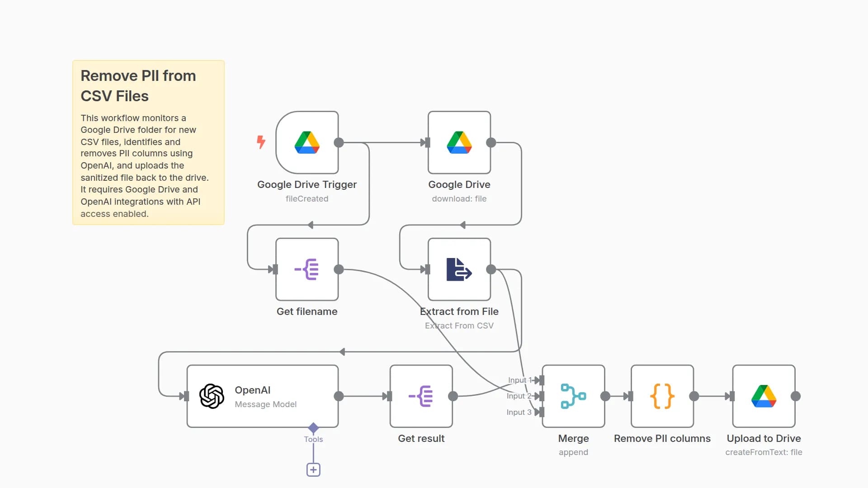Click the OpenAI Message Model label
Image resolution: width=868 pixels, height=488 pixels.
coord(265,404)
